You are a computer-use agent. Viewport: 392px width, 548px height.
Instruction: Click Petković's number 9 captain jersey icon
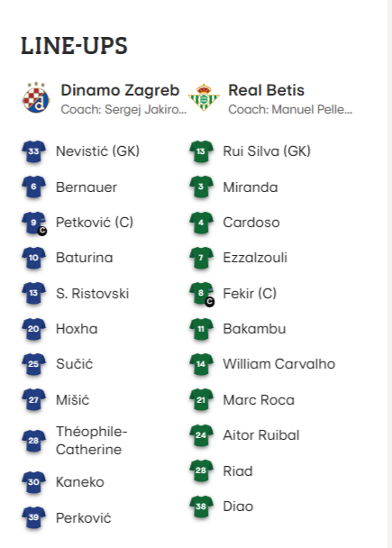pos(34,223)
